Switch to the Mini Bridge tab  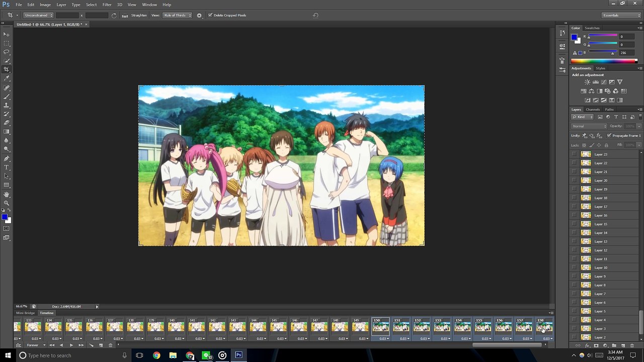pyautogui.click(x=26, y=313)
